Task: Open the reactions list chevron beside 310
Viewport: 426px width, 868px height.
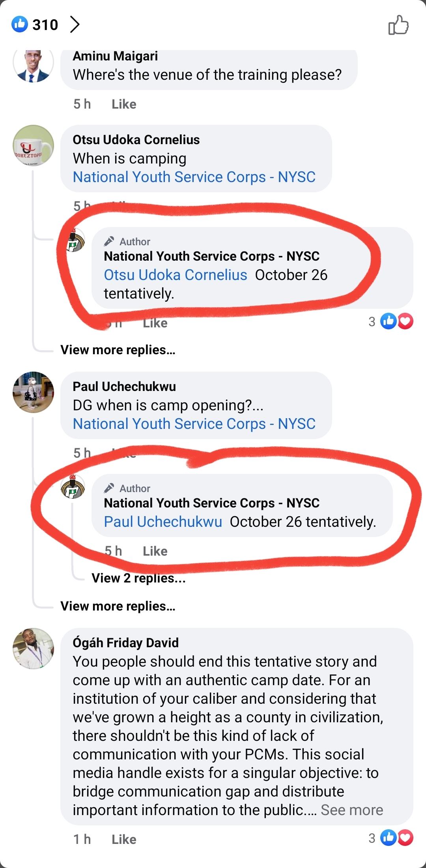Action: pos(75,24)
